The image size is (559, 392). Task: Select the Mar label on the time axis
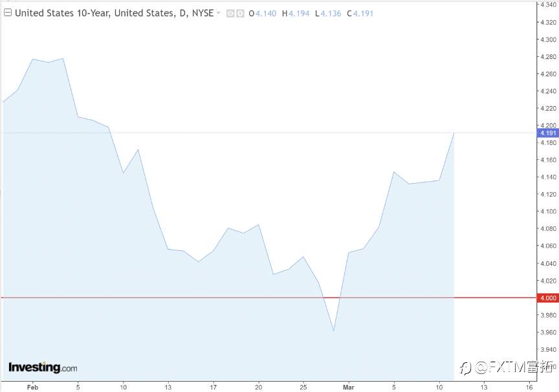(x=349, y=387)
